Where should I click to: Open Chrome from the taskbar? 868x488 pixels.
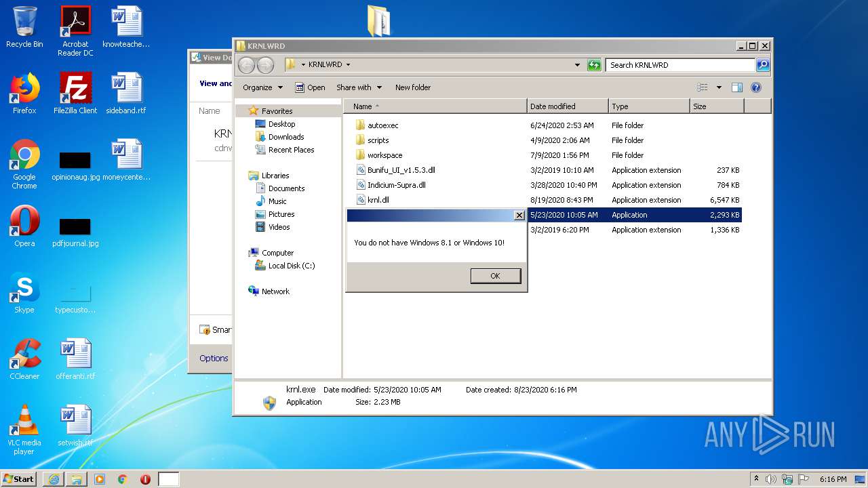coord(122,479)
